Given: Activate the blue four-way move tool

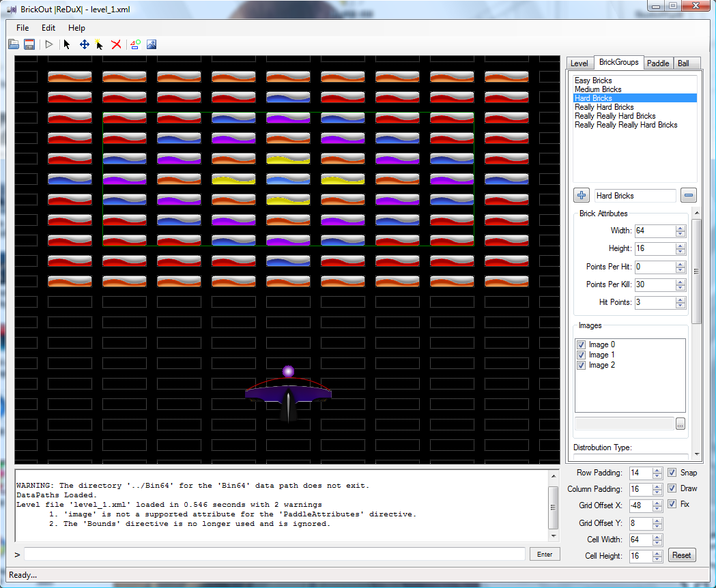Looking at the screenshot, I should (x=85, y=44).
